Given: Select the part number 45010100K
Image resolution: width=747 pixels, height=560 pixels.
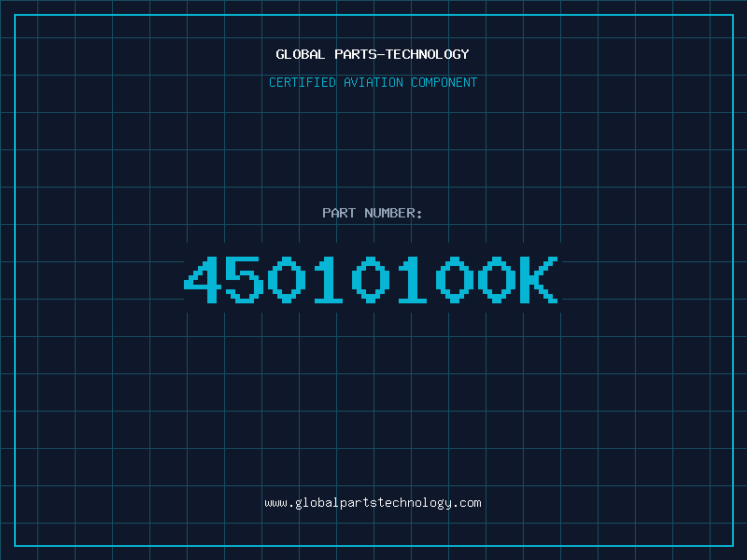Looking at the screenshot, I should (x=371, y=279).
